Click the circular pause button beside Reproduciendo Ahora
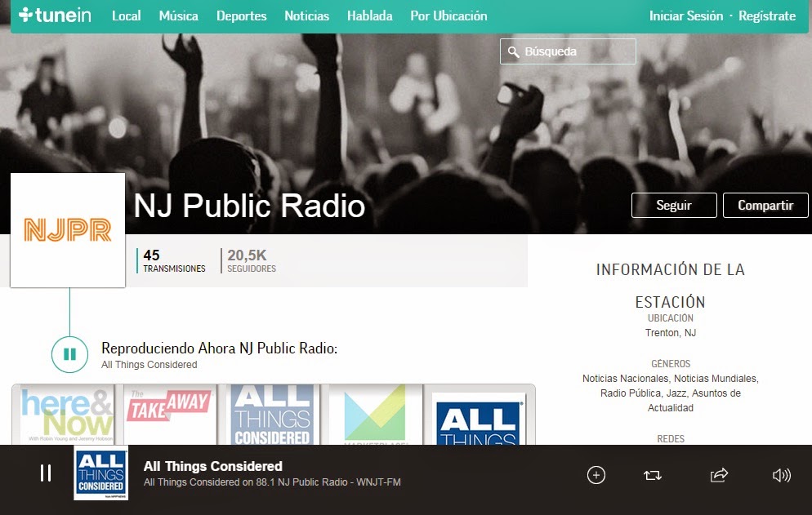The width and height of the screenshot is (812, 515). (70, 354)
